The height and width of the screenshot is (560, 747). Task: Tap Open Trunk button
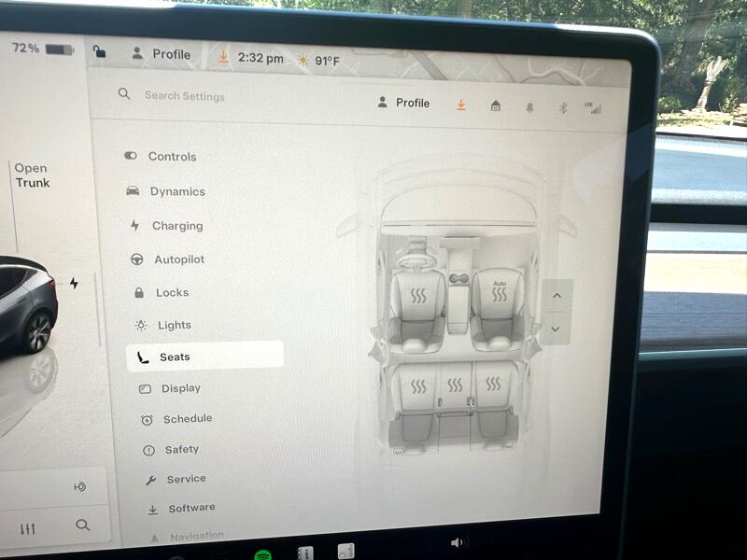[x=32, y=175]
